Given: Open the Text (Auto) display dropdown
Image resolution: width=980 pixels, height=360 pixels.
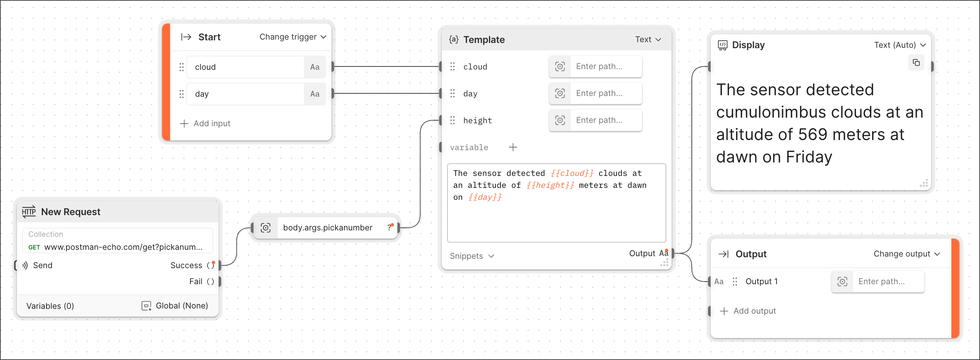Looking at the screenshot, I should [x=899, y=45].
